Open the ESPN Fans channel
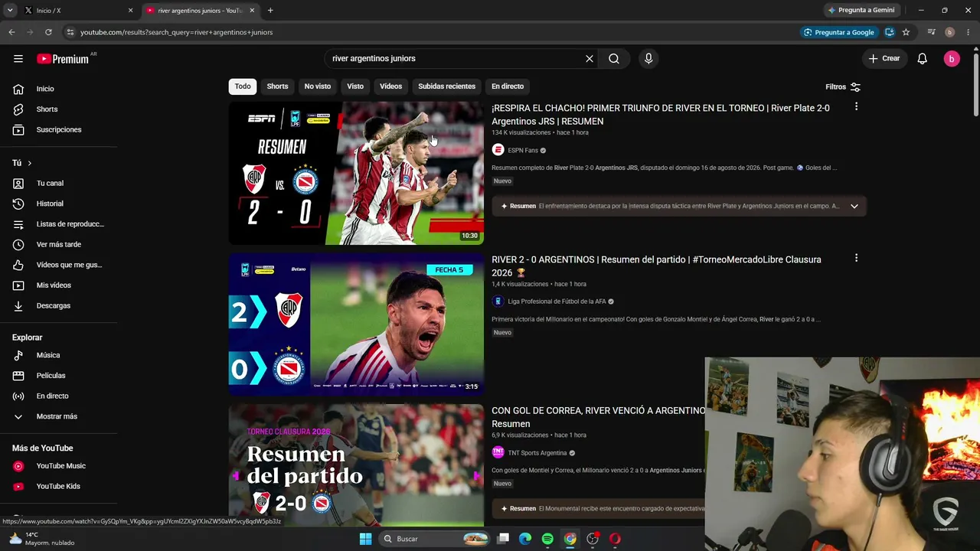The width and height of the screenshot is (980, 551). tap(523, 150)
